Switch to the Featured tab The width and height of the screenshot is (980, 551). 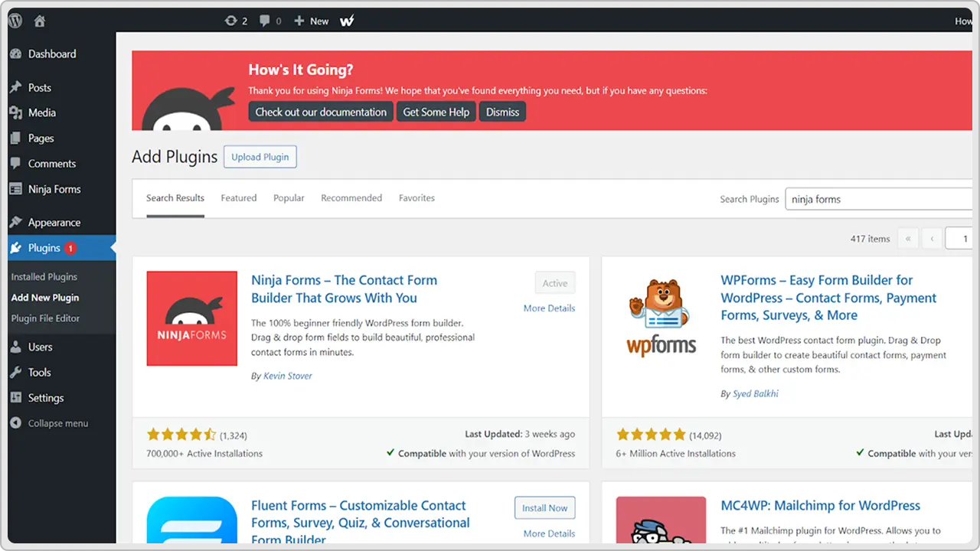239,198
